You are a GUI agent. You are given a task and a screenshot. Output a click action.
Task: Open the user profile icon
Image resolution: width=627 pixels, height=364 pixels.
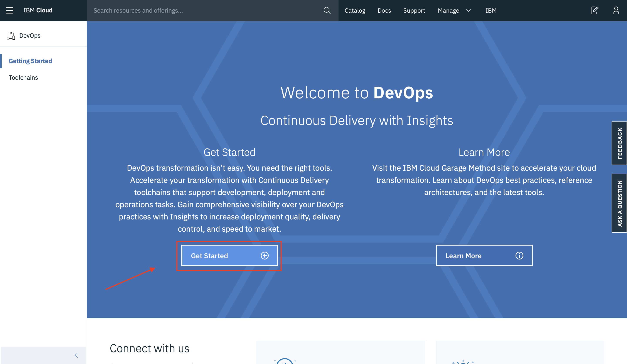point(616,10)
